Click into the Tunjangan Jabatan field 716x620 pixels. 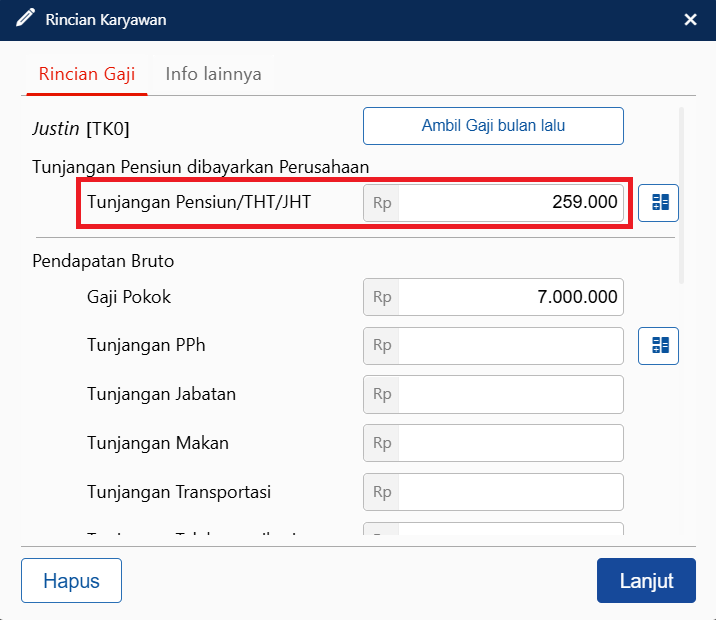click(510, 394)
